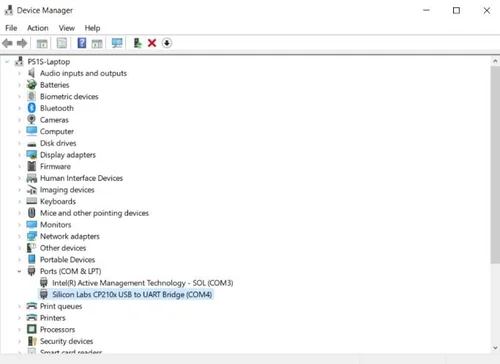Viewport: 500px width, 364px height.
Task: Select the Imaging devices entry
Action: point(67,189)
